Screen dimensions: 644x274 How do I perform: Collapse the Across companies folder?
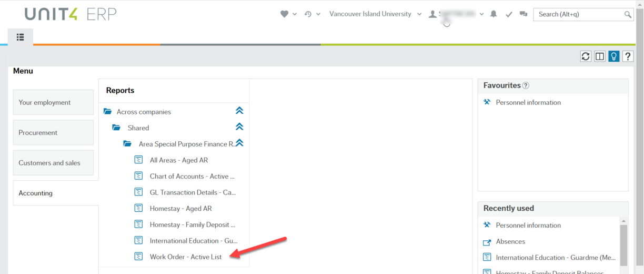tap(144, 112)
